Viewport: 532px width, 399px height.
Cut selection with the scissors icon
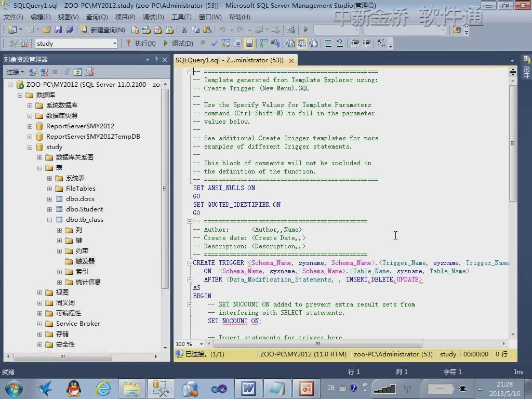click(x=184, y=30)
